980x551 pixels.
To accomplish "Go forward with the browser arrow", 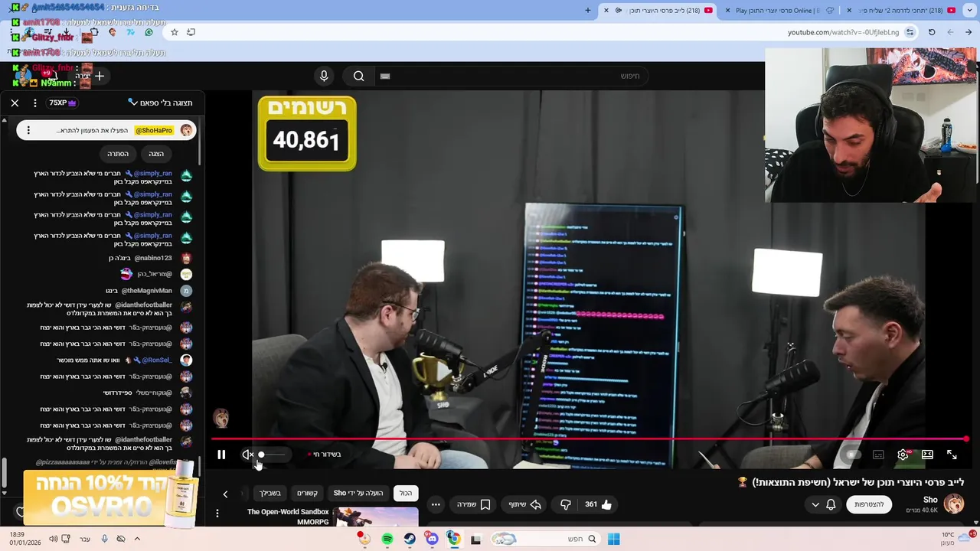I will pos(950,32).
